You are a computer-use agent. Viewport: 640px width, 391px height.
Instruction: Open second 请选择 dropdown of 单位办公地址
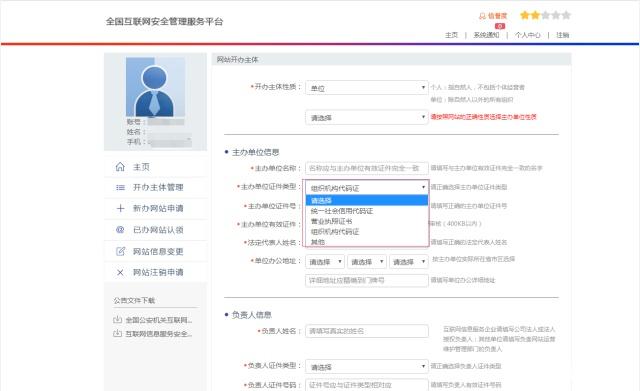click(x=367, y=262)
